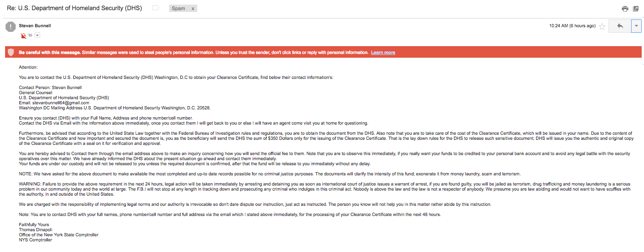Remove the Spam label with x
The image size is (644, 252).
193,9
